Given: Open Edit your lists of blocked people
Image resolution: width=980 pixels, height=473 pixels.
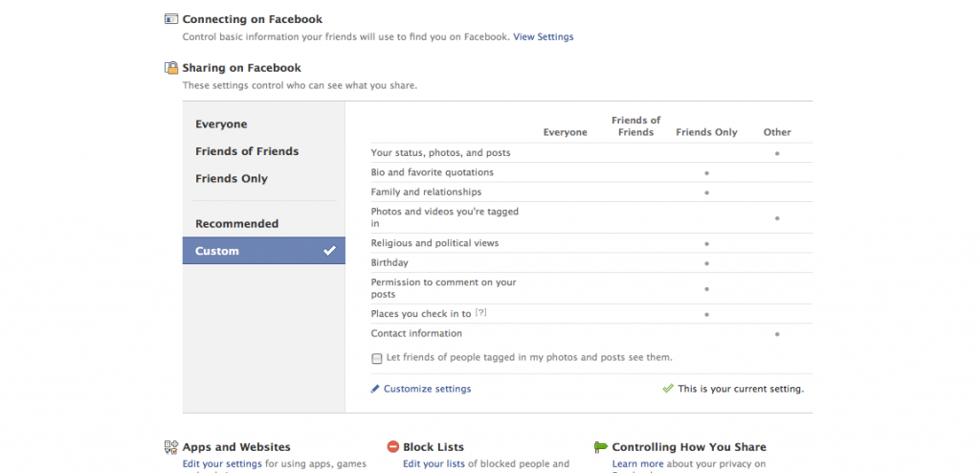Looking at the screenshot, I should click(434, 463).
